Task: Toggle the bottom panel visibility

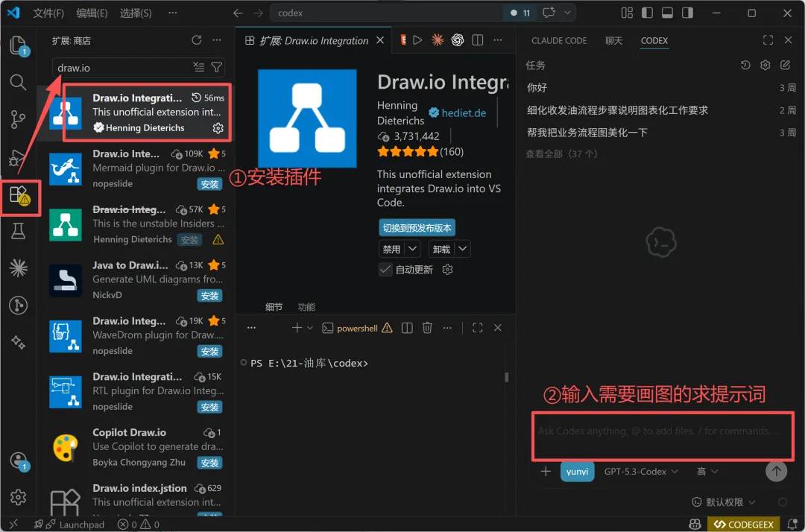Action: pyautogui.click(x=667, y=13)
